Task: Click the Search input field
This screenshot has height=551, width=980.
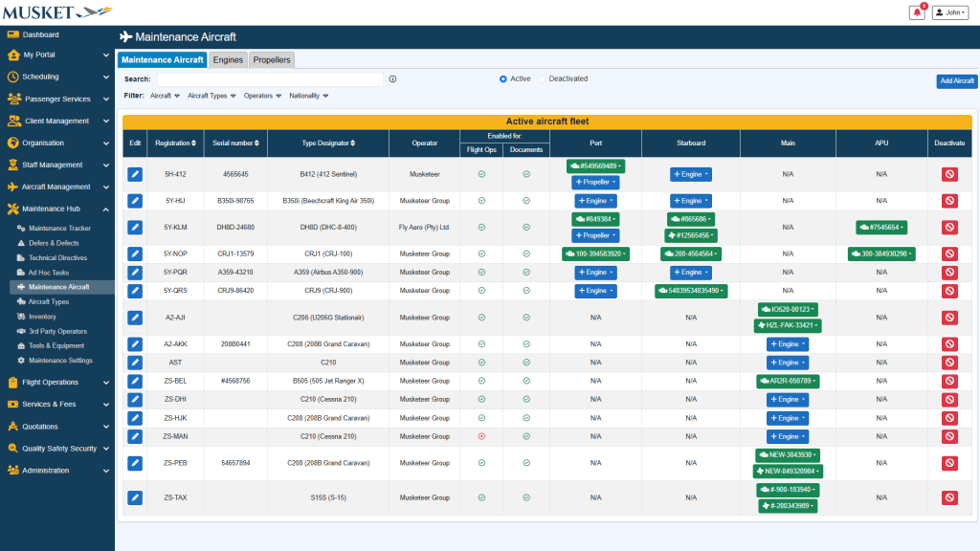Action: (269, 79)
